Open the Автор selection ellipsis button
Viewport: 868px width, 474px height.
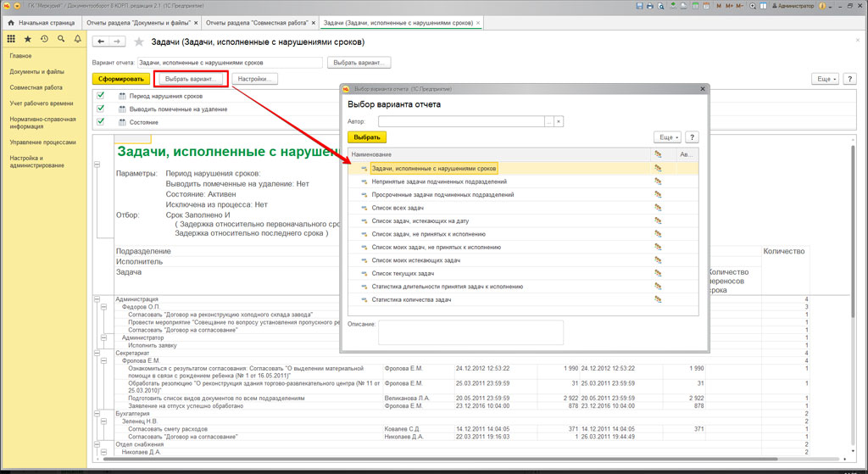tap(549, 122)
